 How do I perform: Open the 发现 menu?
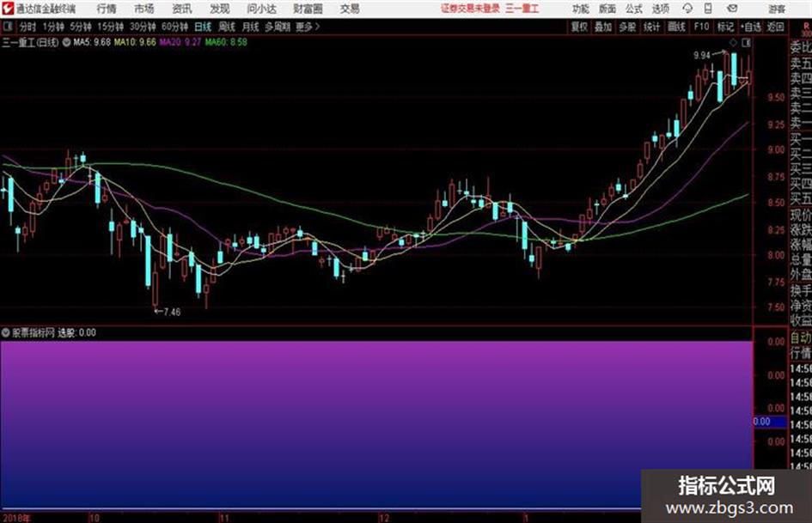pos(220,9)
